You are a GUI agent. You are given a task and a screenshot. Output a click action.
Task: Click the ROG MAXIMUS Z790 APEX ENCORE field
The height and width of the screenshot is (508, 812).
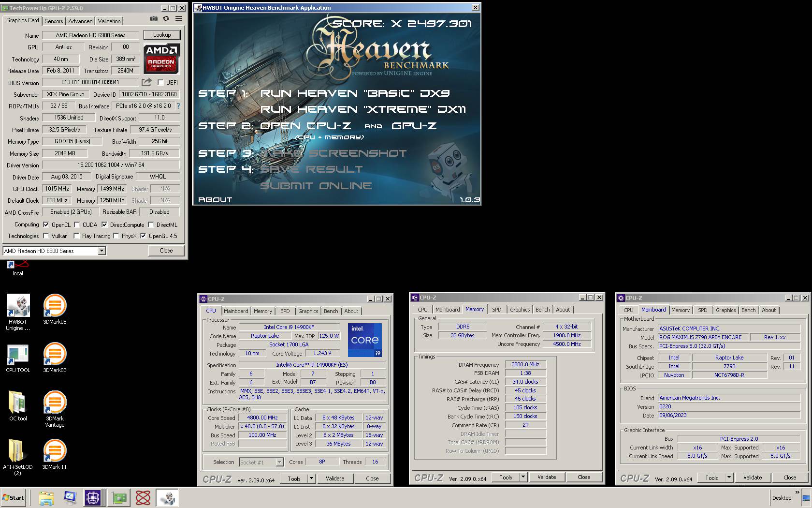point(703,337)
